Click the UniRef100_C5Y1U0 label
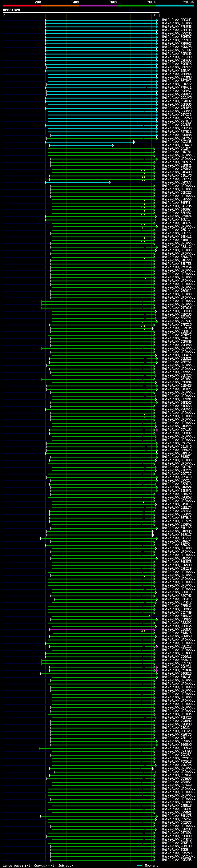The height and width of the screenshot is (868, 197). coord(177,430)
